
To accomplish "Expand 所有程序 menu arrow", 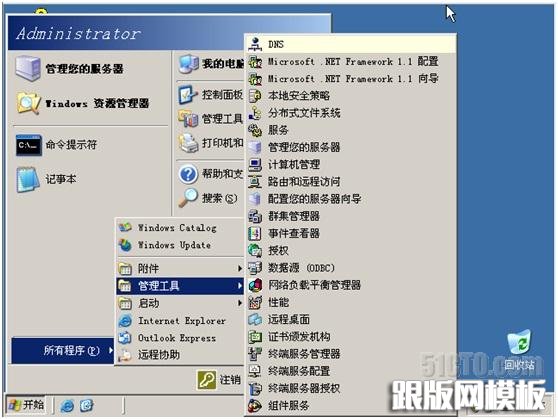I will [x=111, y=350].
